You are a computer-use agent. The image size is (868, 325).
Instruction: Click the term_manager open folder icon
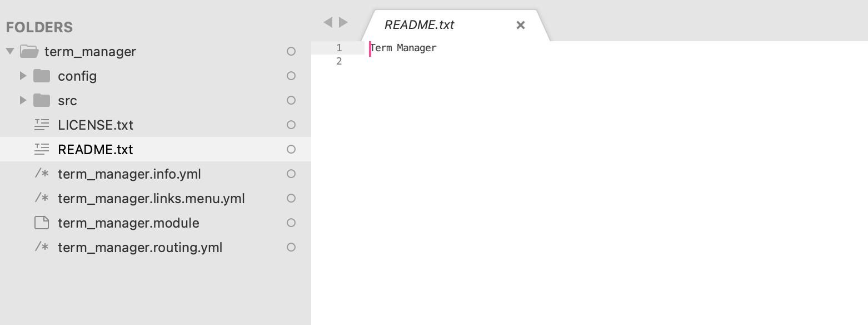(x=29, y=51)
